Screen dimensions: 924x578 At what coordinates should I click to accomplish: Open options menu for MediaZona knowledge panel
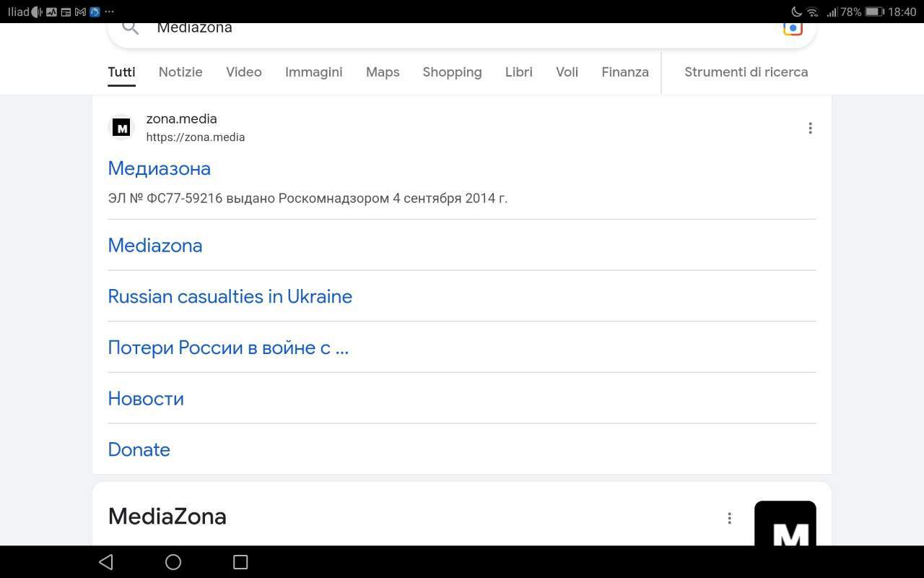coord(729,518)
